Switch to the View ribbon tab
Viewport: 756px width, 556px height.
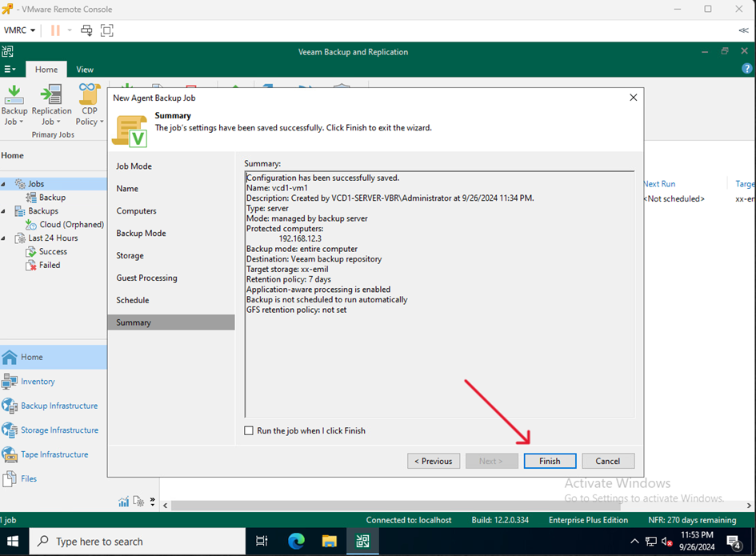pyautogui.click(x=85, y=70)
